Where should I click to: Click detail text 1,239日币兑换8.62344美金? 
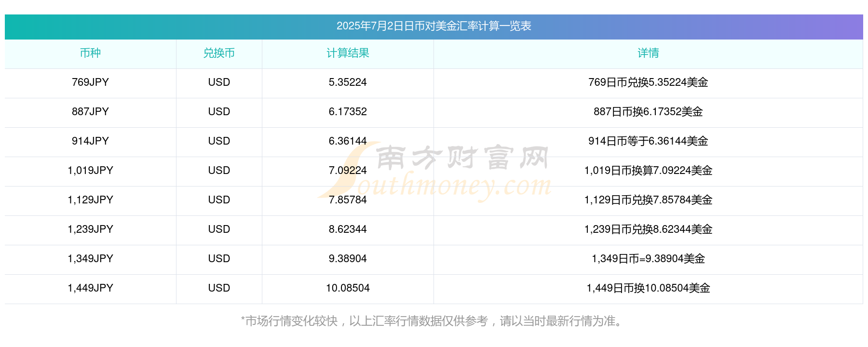tap(648, 229)
